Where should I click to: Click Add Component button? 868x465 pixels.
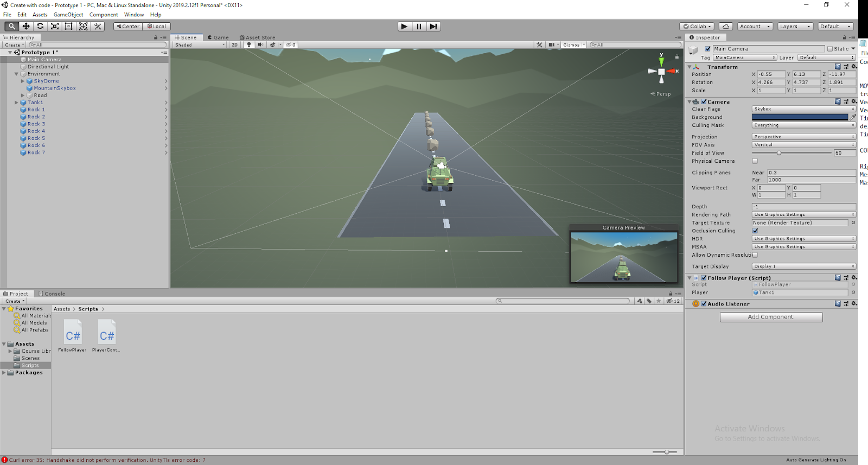771,317
